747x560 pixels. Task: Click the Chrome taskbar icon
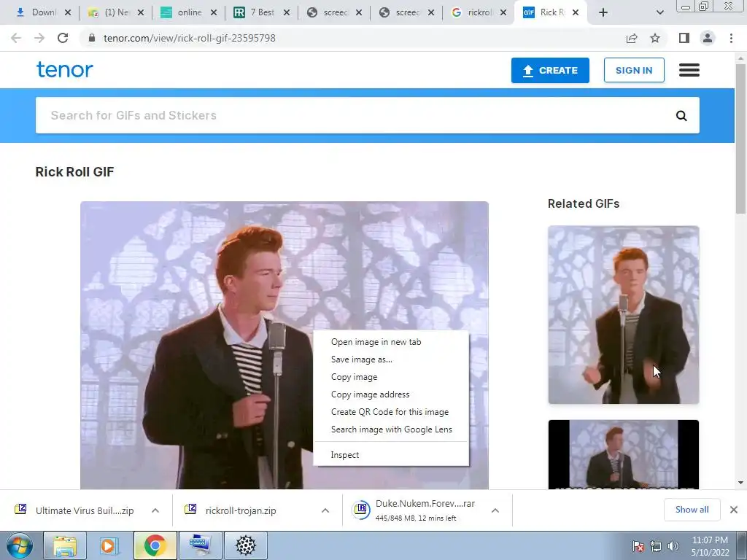(x=155, y=545)
